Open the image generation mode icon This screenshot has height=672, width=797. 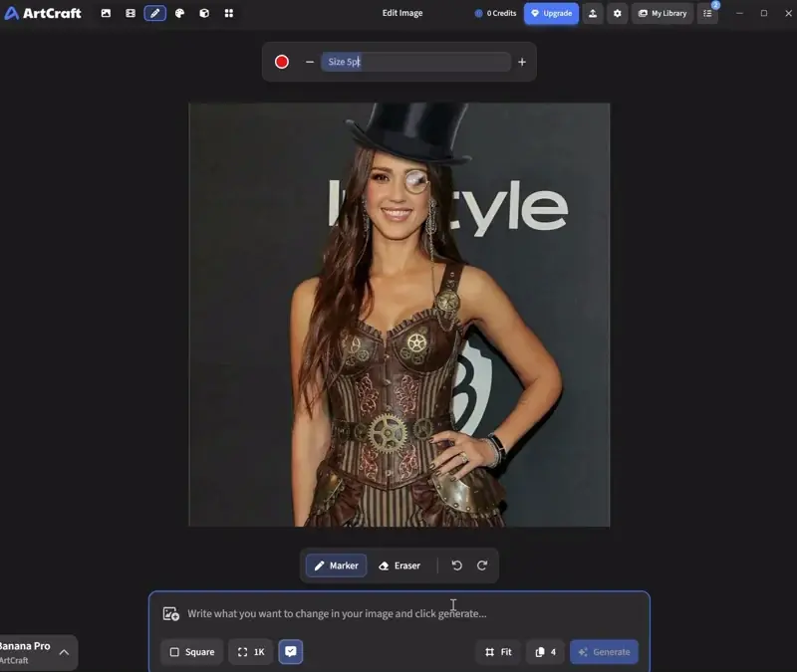(106, 13)
